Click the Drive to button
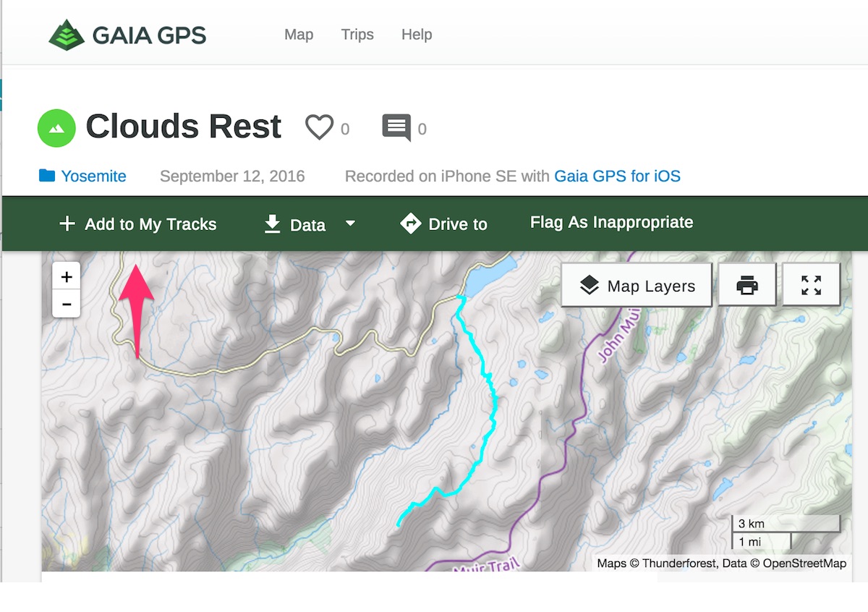The width and height of the screenshot is (868, 612). click(443, 224)
